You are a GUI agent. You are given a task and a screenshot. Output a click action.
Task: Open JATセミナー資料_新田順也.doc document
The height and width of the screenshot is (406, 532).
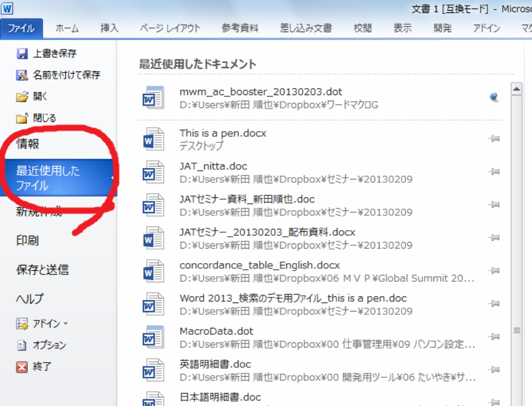point(247,200)
